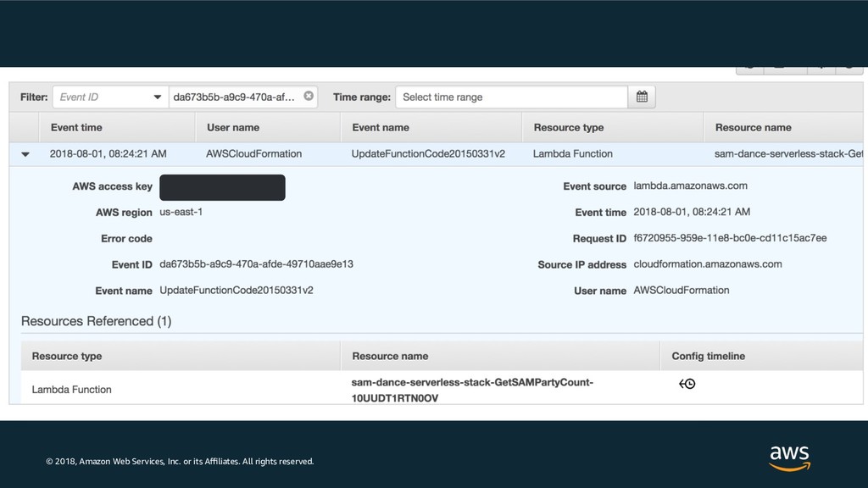Select cloudformation.amazonaws.com source IP value
Screen dimensions: 868x488
[x=708, y=264]
